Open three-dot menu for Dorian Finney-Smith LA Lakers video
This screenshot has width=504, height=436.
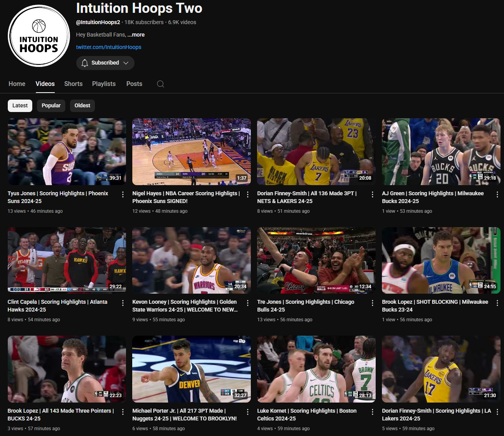[497, 412]
